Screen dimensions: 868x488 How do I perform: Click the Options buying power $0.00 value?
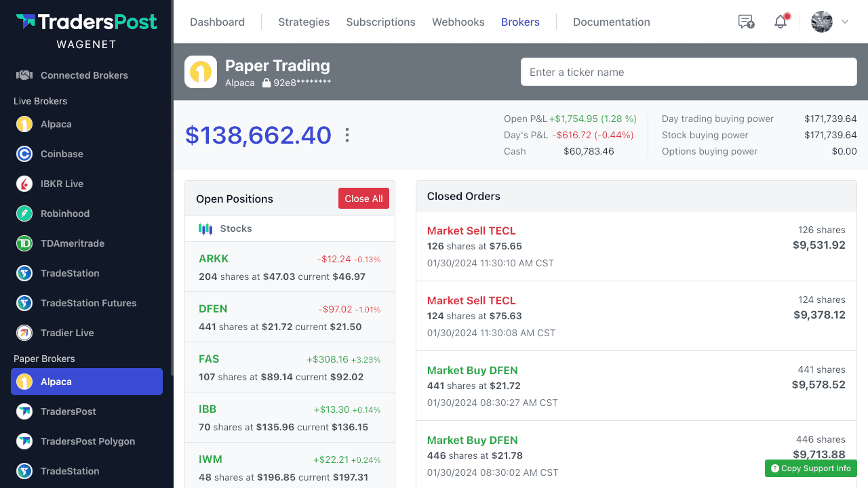[x=844, y=151]
